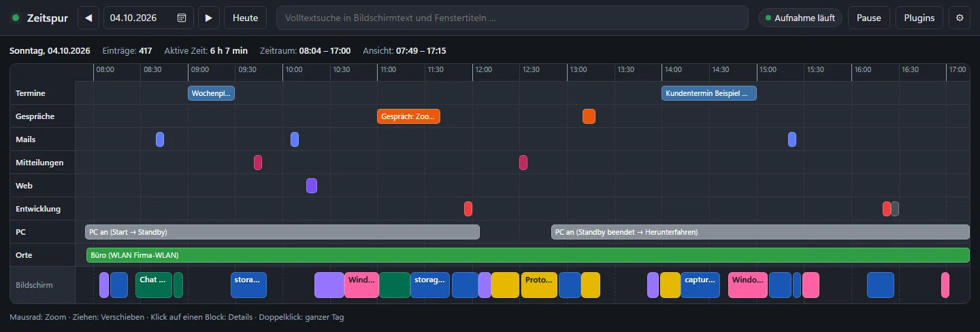Image resolution: width=980 pixels, height=332 pixels.
Task: Open the yellow Proto… screen block
Action: (539, 285)
